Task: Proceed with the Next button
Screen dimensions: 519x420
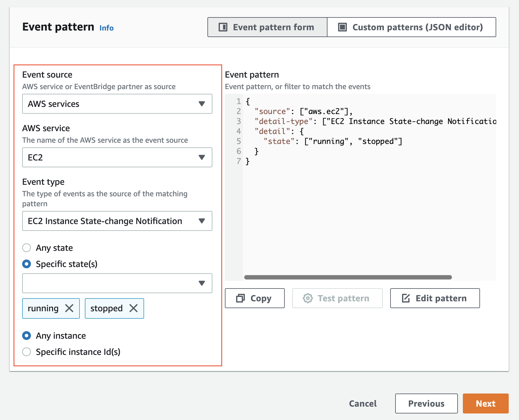Action: pos(486,403)
